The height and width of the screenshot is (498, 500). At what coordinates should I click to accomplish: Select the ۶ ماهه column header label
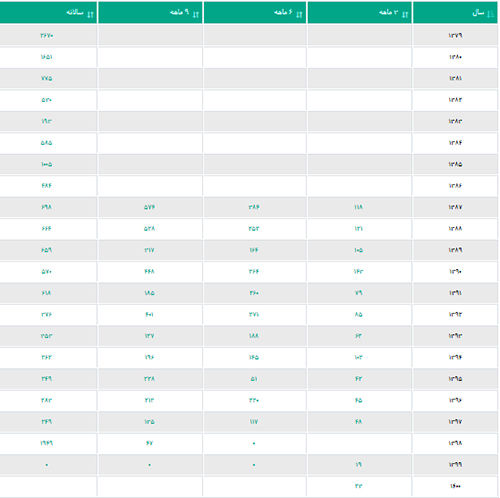[x=283, y=13]
